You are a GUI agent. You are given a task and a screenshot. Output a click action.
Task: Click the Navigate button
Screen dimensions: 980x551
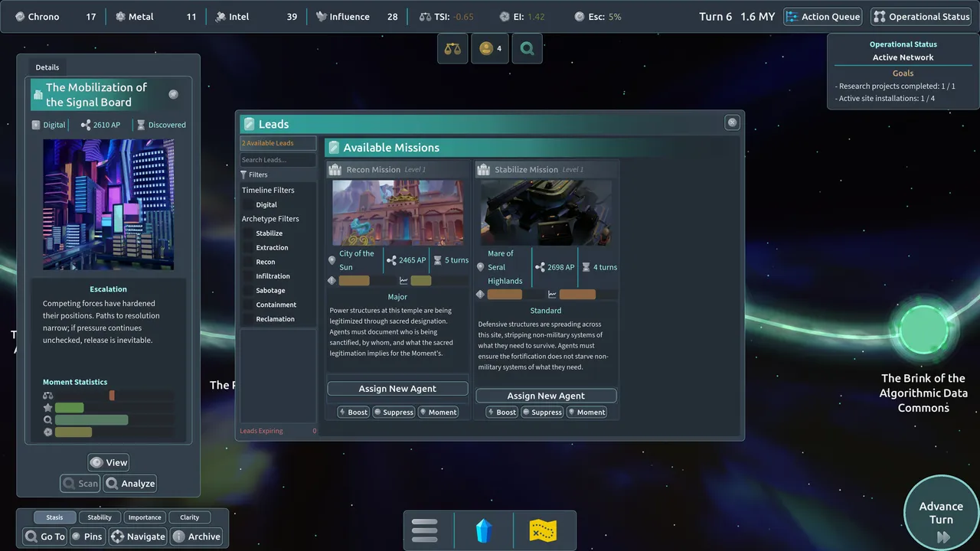[x=138, y=536]
